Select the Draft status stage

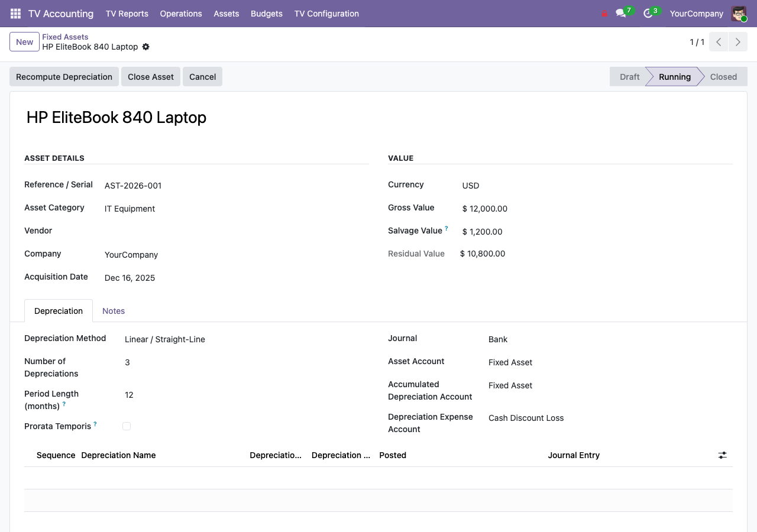(x=629, y=77)
